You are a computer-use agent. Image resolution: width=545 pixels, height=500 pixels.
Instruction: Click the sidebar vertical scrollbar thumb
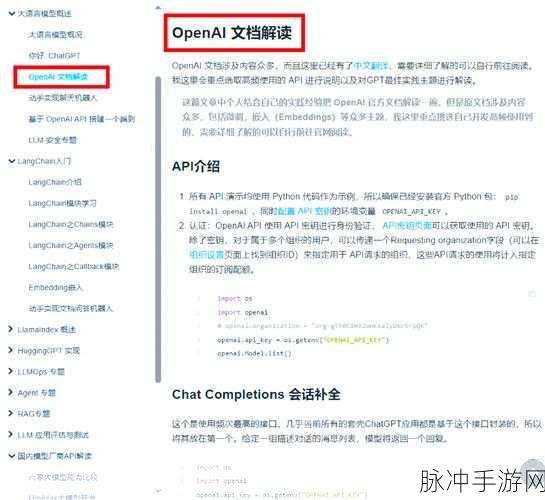coord(158,229)
